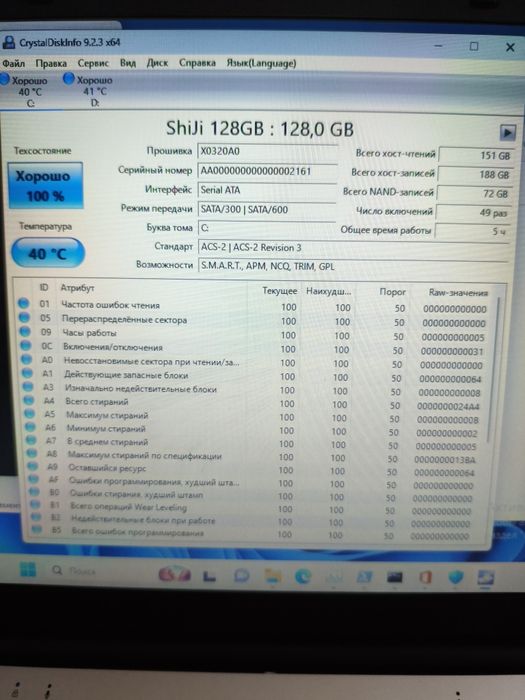The height and width of the screenshot is (700, 525).
Task: Click the Хорошо 100 % health status button
Action: pos(45,185)
